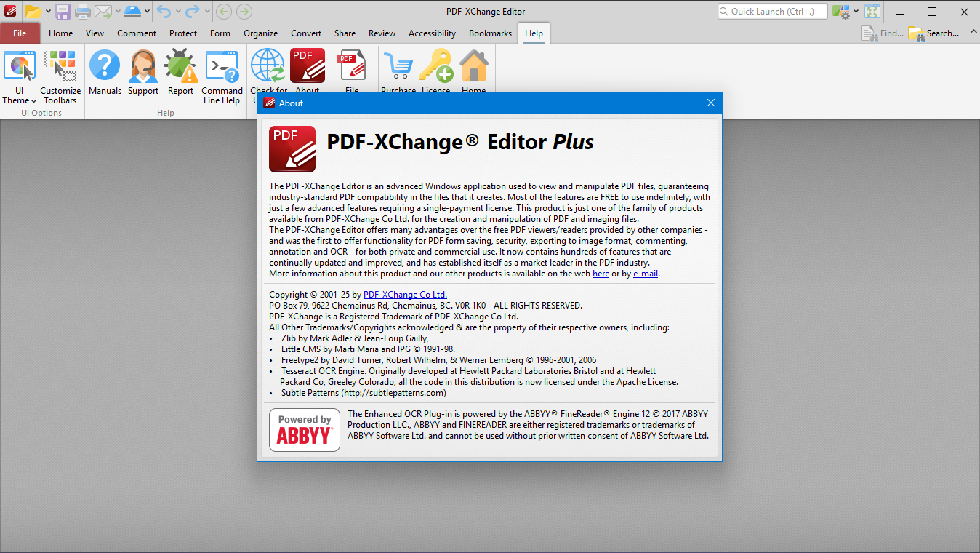Click in the Quick Launch search field

coord(772,11)
